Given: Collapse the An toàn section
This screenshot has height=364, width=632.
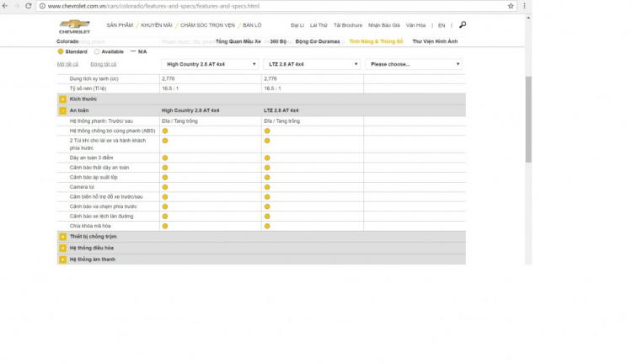Looking at the screenshot, I should 63,110.
